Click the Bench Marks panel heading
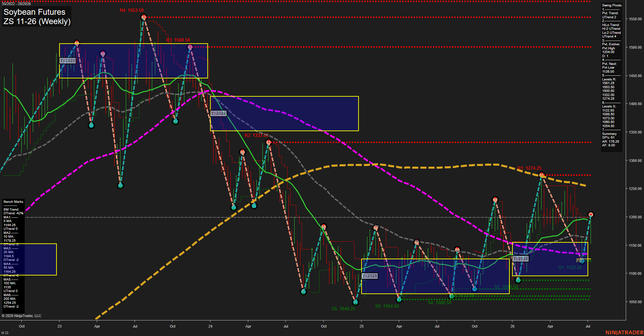The height and width of the screenshot is (336, 644). point(13,202)
